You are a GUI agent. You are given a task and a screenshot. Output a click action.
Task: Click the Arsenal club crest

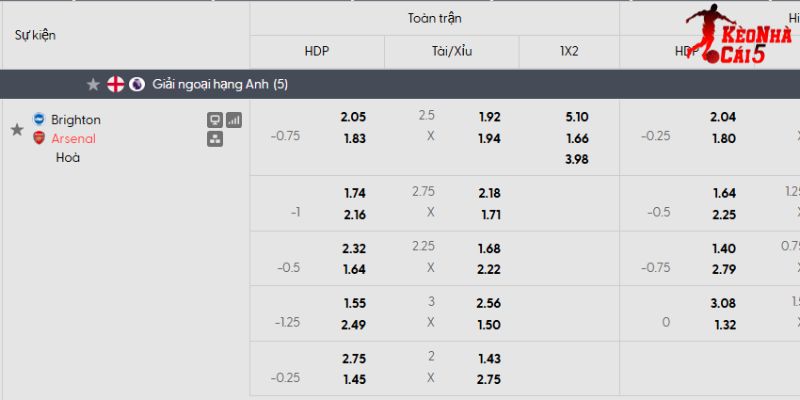pos(39,138)
